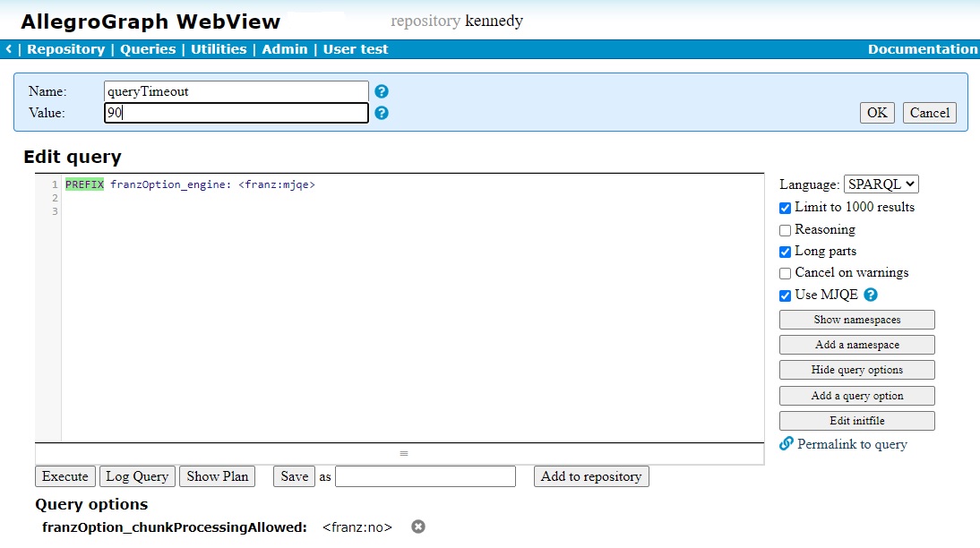Click the Execute button

tap(64, 476)
